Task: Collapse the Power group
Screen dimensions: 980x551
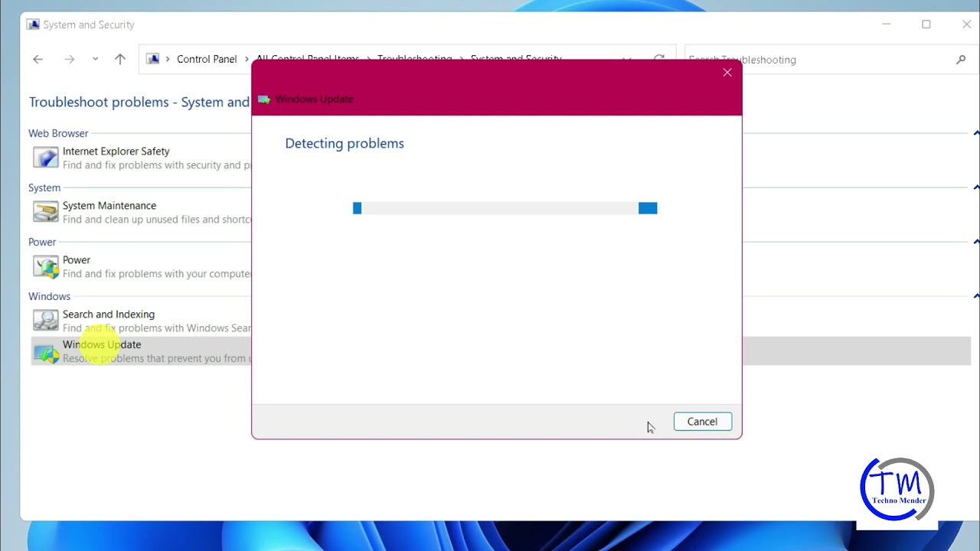Action: [x=975, y=242]
